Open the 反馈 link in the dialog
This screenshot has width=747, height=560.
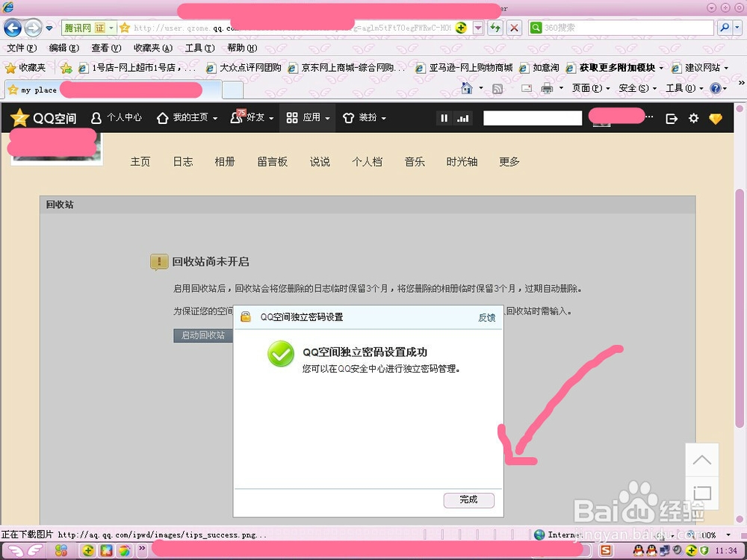486,317
